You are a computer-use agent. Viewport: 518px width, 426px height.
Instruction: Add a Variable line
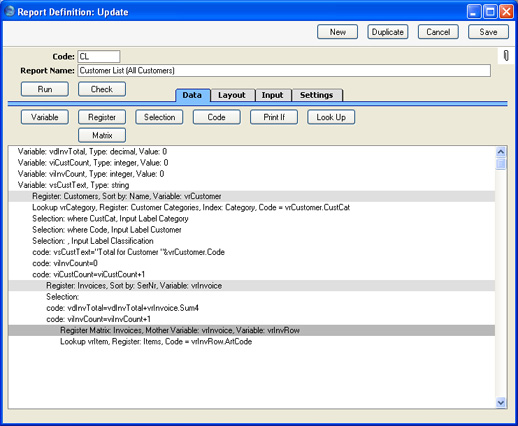coord(45,117)
